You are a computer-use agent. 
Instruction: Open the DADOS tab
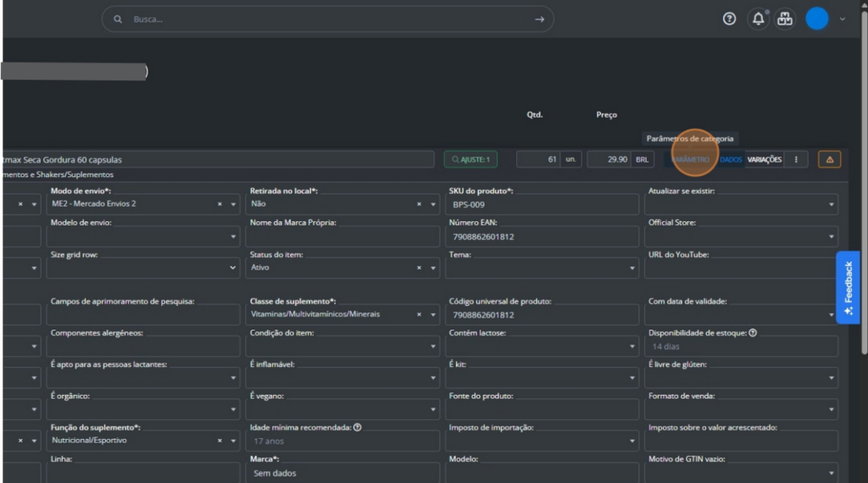click(730, 159)
